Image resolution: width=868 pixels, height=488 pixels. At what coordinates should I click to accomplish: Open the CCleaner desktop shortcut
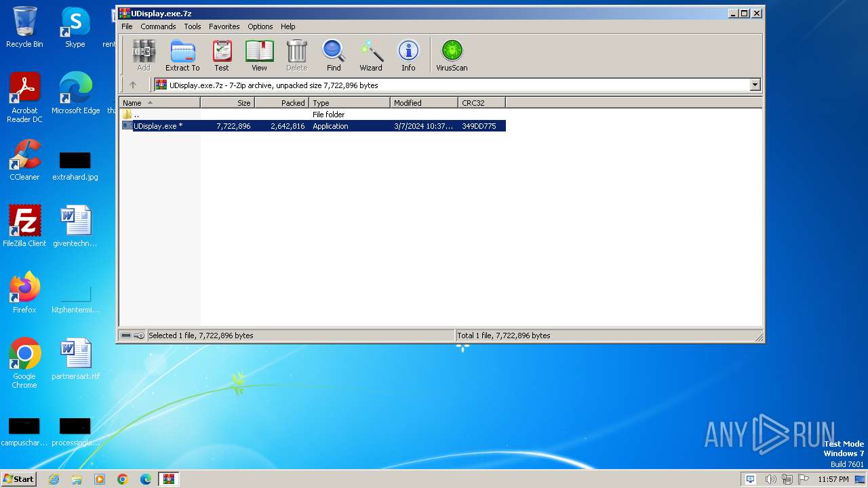click(x=24, y=160)
